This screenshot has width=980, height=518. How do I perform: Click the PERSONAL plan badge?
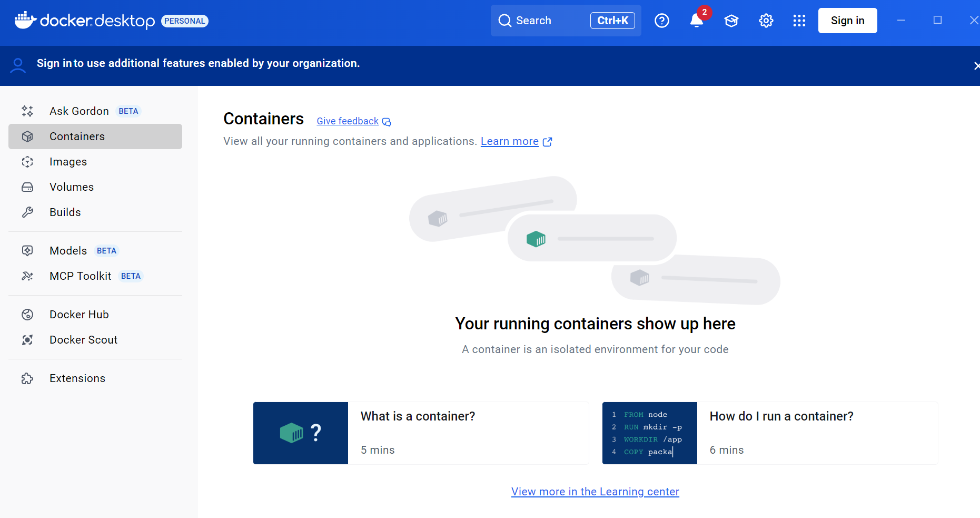click(185, 21)
